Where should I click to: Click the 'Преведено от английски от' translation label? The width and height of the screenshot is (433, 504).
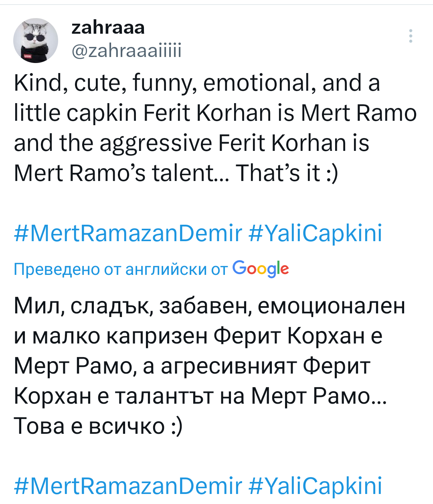(x=121, y=269)
